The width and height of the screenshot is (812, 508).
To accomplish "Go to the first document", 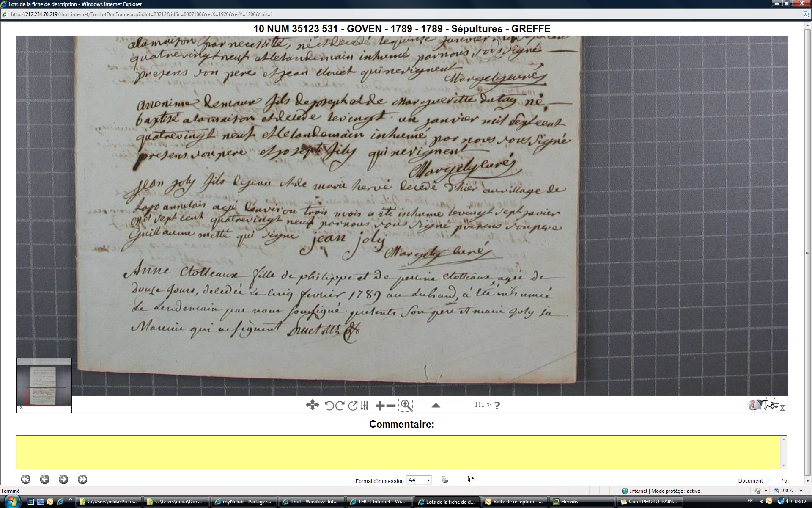I will pyautogui.click(x=26, y=479).
